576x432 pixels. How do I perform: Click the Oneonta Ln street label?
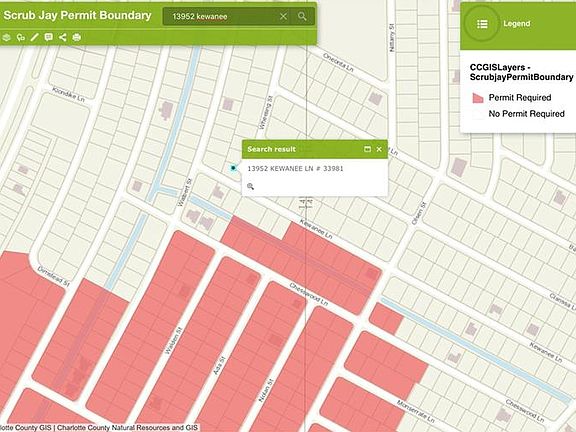coord(338,62)
